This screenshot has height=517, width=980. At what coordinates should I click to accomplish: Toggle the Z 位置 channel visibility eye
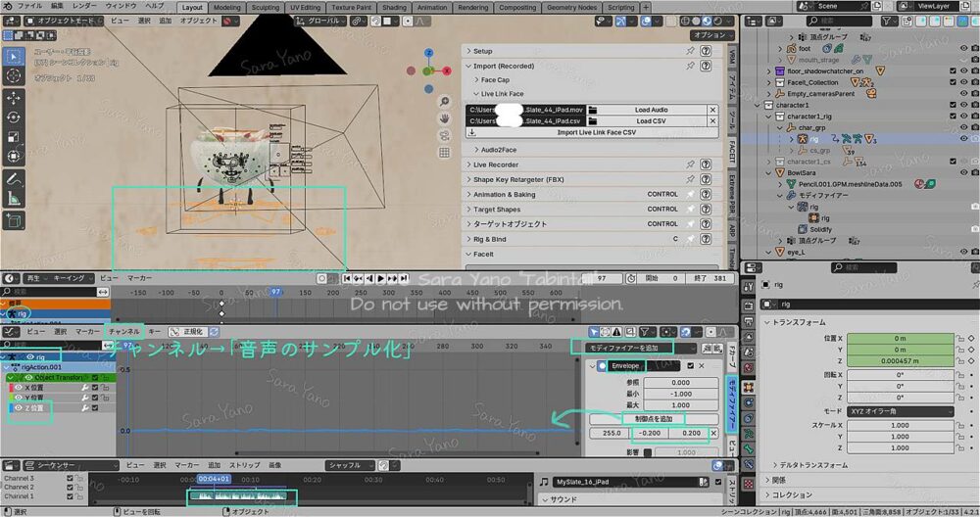coord(17,407)
